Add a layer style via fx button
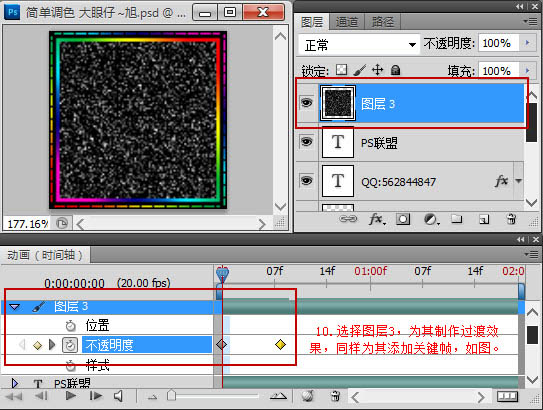This screenshot has height=410, width=543. (377, 219)
